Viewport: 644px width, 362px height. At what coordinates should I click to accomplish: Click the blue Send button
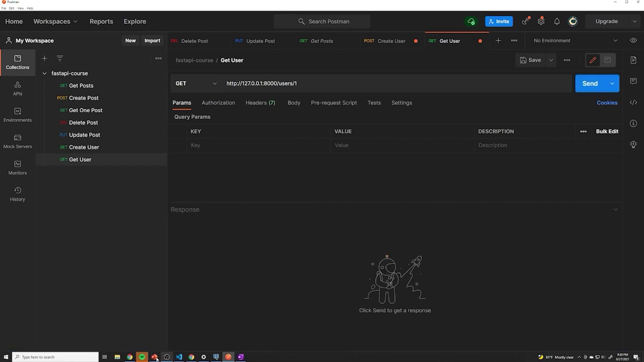click(x=590, y=83)
